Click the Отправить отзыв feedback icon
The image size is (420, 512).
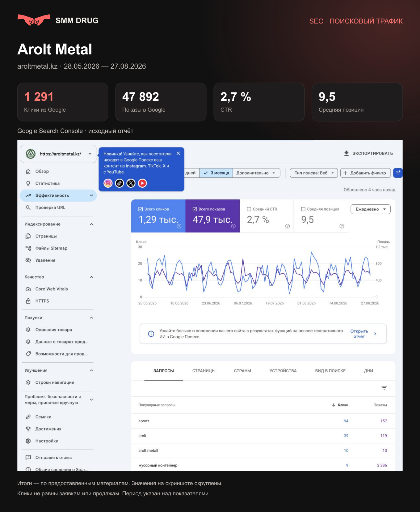point(28,457)
